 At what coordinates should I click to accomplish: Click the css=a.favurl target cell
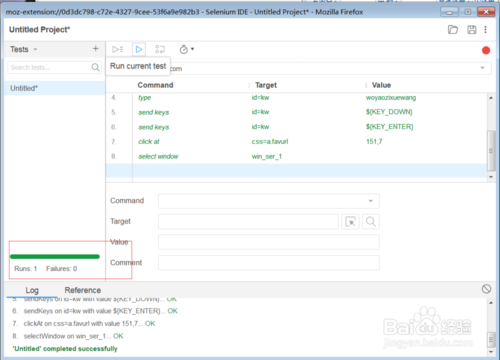(x=270, y=142)
